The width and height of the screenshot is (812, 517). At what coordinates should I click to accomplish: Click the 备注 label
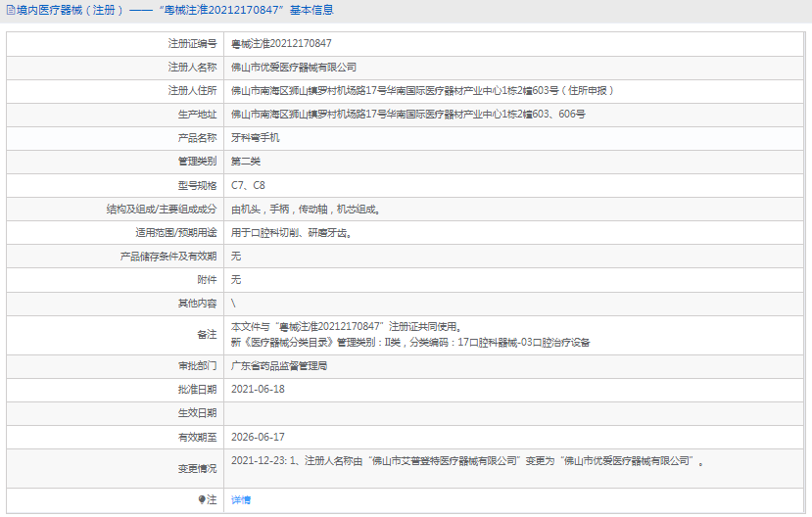[x=207, y=335]
